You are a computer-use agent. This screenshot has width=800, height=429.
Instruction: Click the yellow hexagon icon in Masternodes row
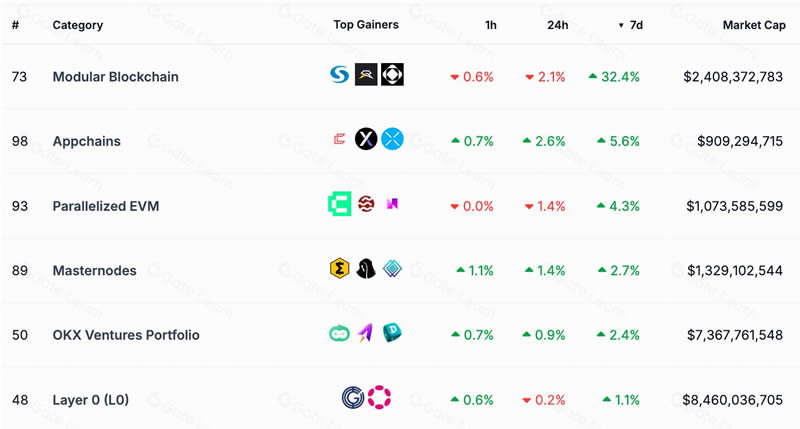(340, 268)
